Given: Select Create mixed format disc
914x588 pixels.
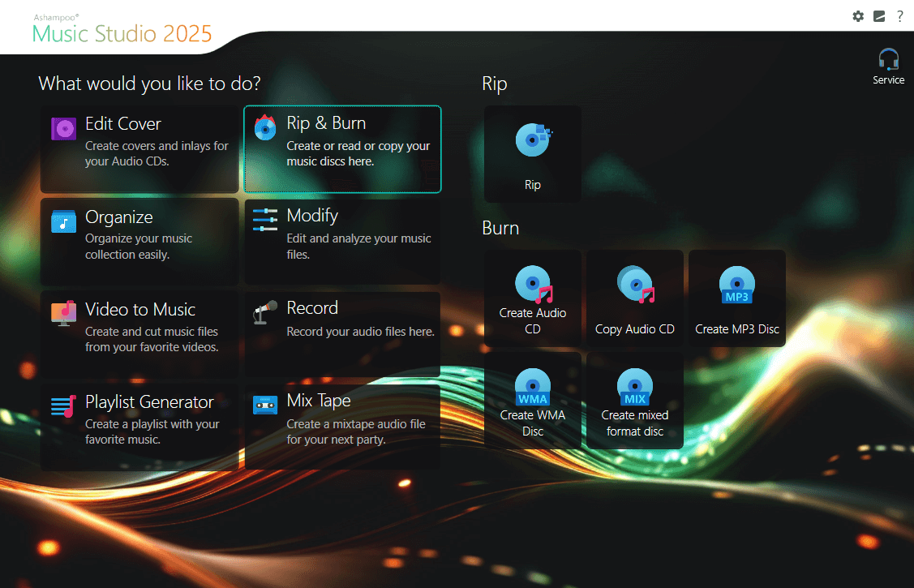Looking at the screenshot, I should 634,400.
